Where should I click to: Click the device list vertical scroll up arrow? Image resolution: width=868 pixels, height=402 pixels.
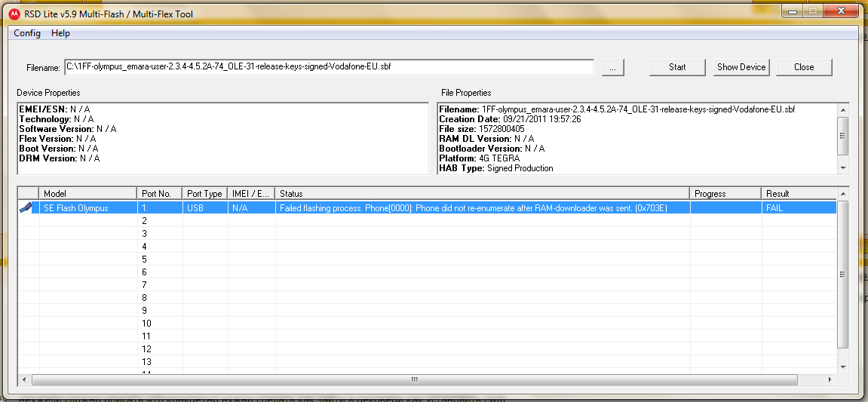(x=842, y=193)
